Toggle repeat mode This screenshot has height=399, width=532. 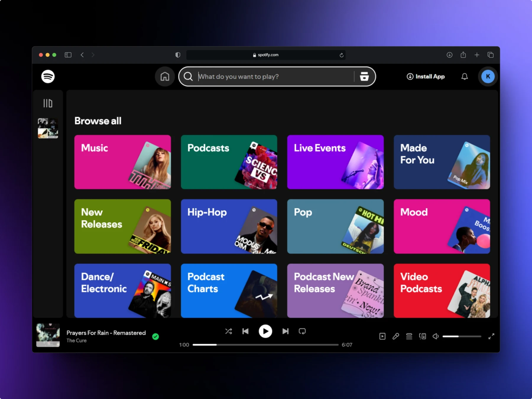302,331
